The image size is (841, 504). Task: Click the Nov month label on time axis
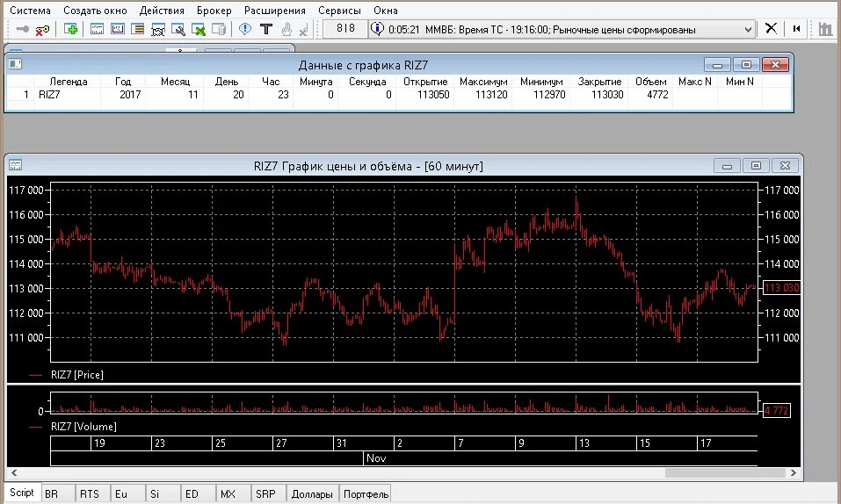[375, 458]
